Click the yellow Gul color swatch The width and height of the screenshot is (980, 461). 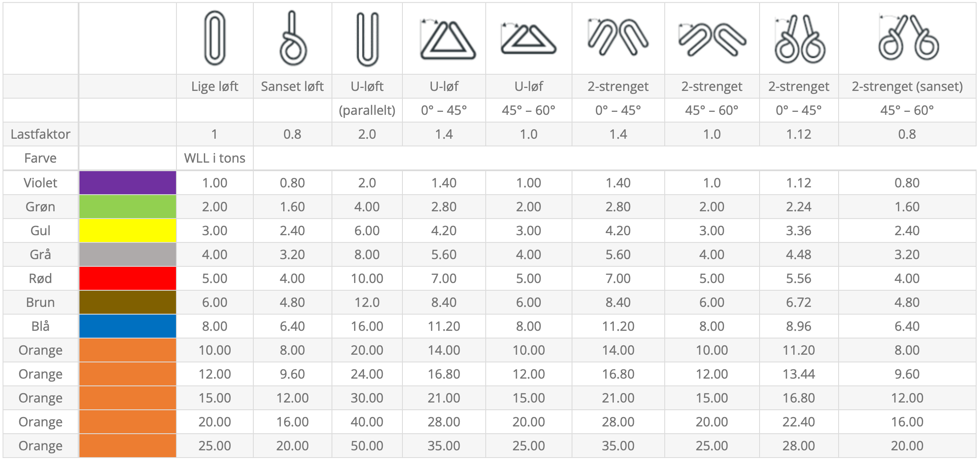click(127, 230)
